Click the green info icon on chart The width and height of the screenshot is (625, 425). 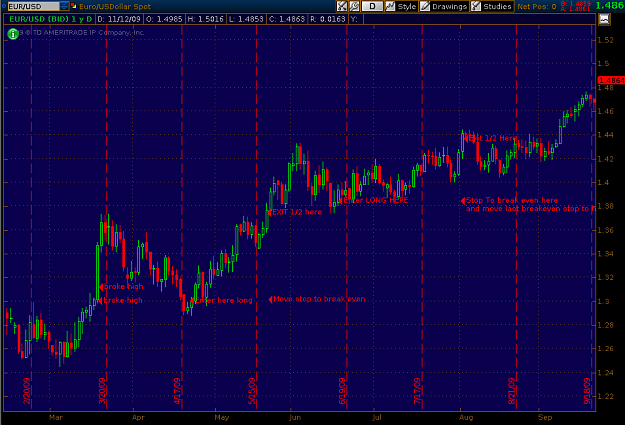(13, 34)
